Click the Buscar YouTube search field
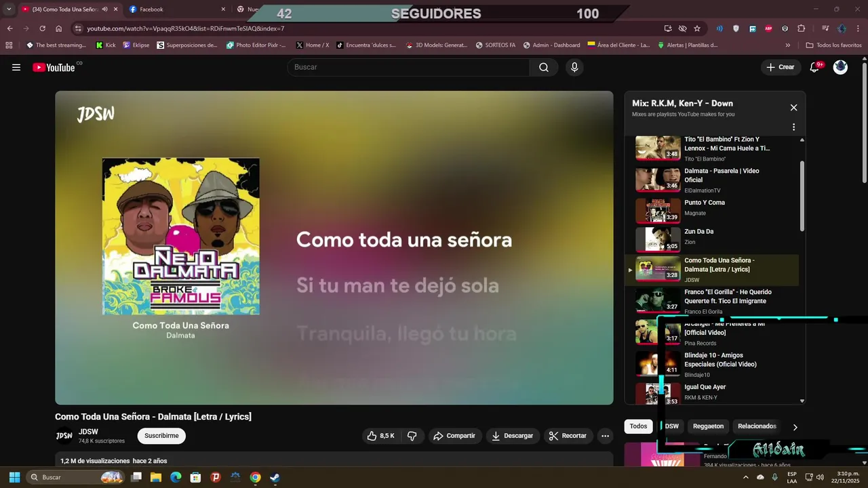Image resolution: width=868 pixels, height=488 pixels. coord(409,67)
